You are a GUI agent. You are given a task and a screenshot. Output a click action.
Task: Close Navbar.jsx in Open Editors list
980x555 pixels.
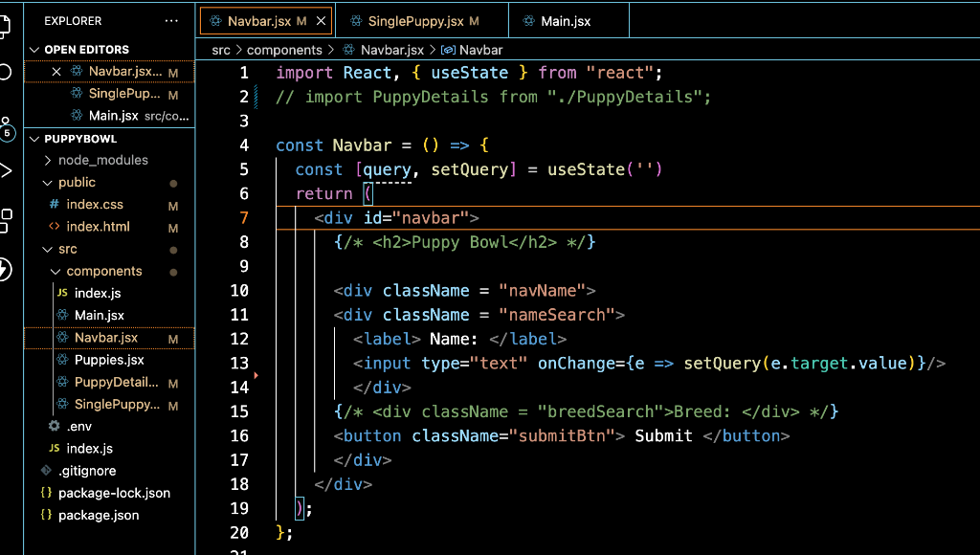click(56, 71)
